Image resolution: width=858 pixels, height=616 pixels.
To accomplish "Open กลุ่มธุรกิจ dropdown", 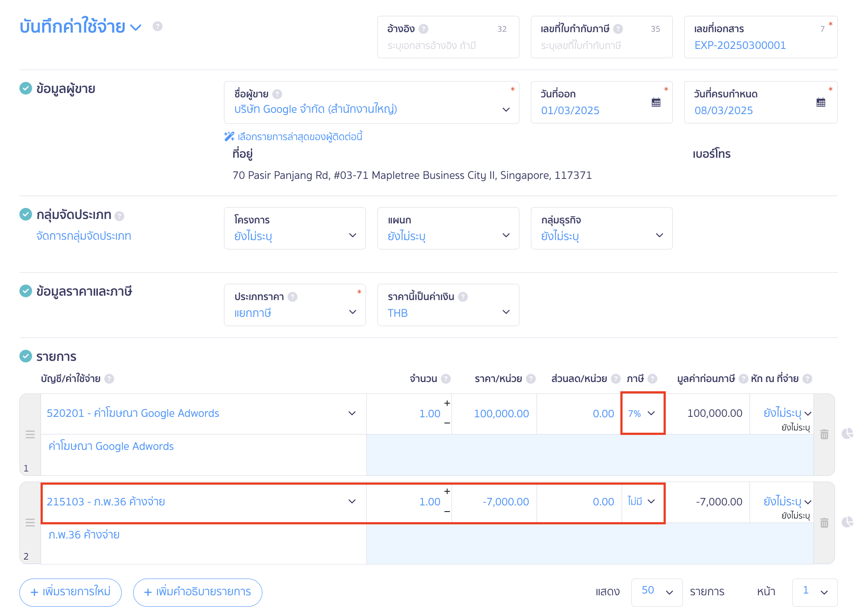I will click(x=602, y=228).
